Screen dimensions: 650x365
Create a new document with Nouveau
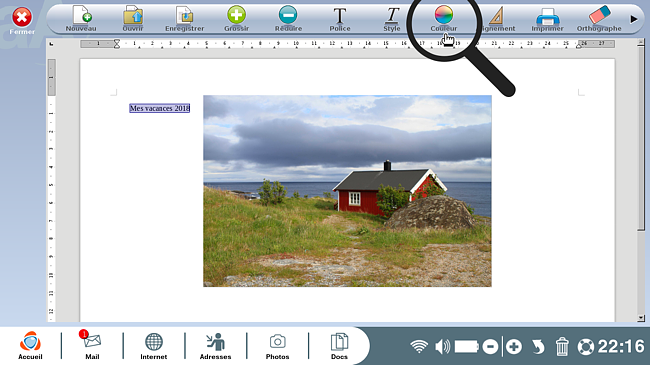coord(81,19)
